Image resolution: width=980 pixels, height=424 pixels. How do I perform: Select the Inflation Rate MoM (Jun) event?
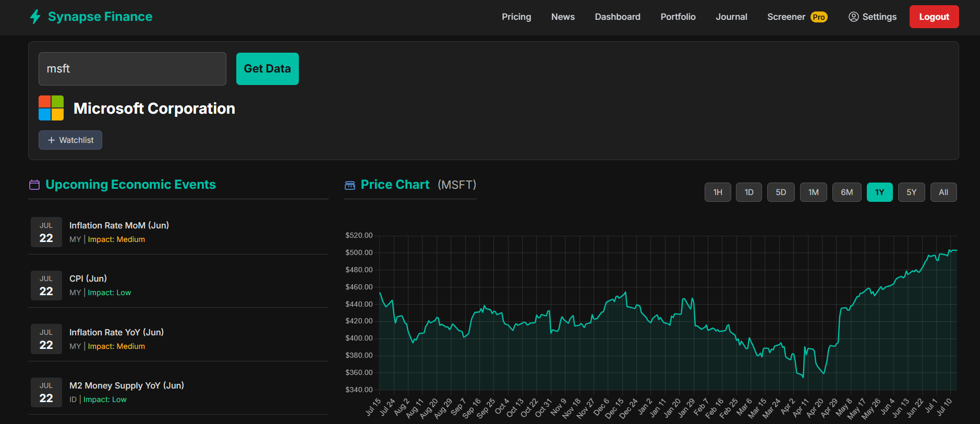[x=178, y=232]
